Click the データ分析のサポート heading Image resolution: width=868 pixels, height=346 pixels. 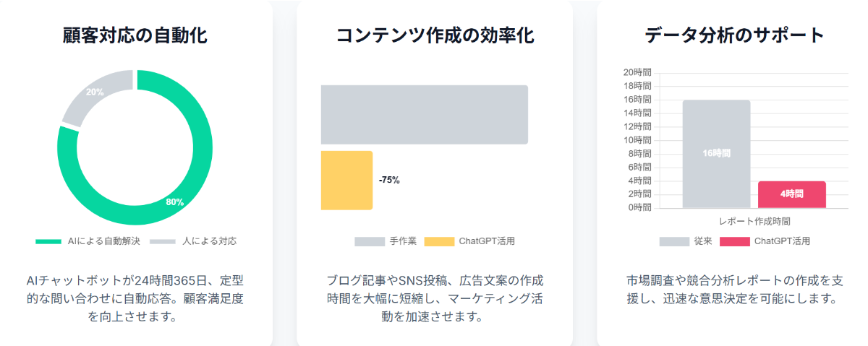click(734, 35)
